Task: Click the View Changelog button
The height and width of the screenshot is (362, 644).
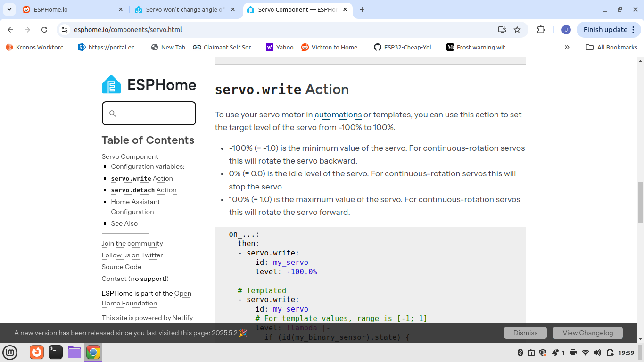Action: point(588,333)
